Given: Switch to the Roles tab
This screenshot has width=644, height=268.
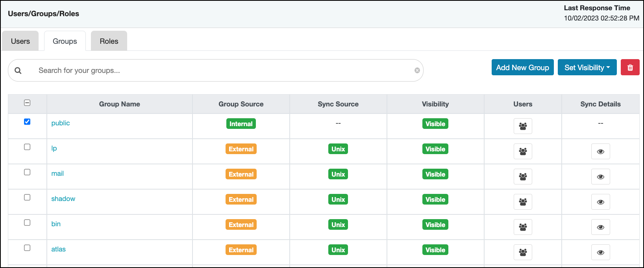Looking at the screenshot, I should click(x=109, y=41).
